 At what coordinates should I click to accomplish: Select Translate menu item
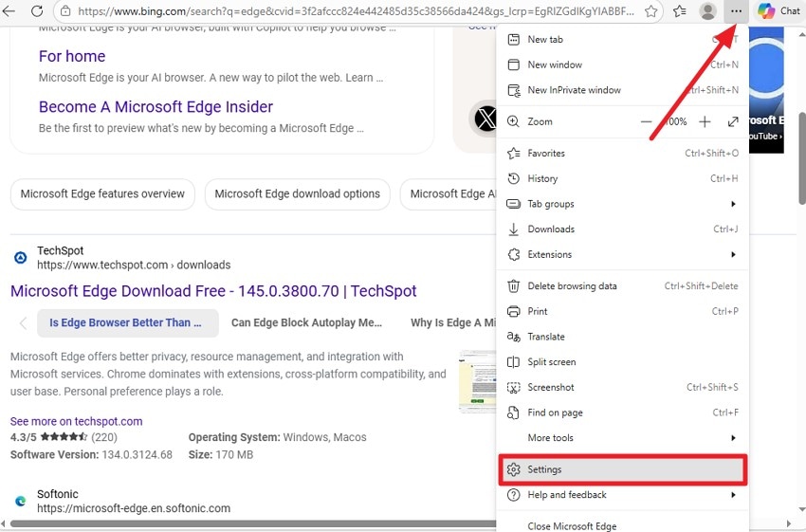[x=622, y=337]
